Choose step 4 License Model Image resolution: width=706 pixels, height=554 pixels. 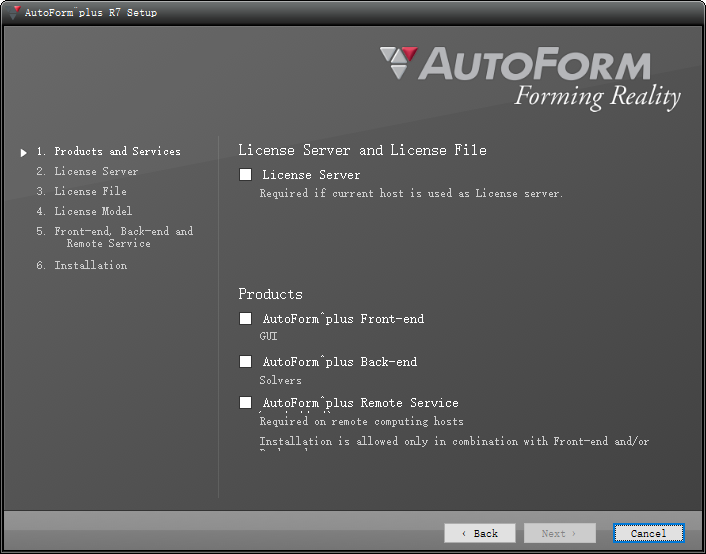pos(84,211)
